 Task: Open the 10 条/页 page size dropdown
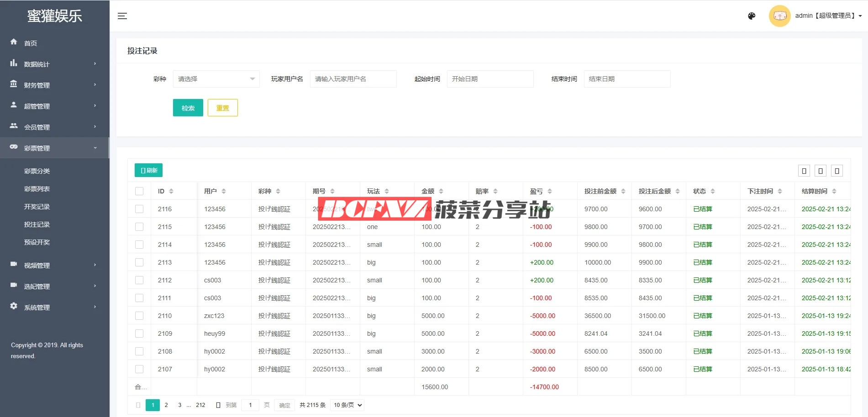347,405
